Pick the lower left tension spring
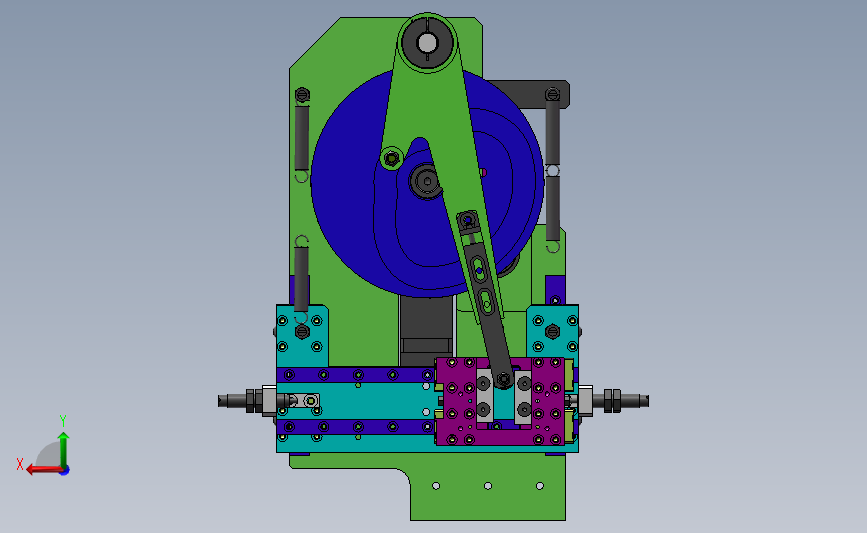This screenshot has width=867, height=533. pyautogui.click(x=301, y=279)
